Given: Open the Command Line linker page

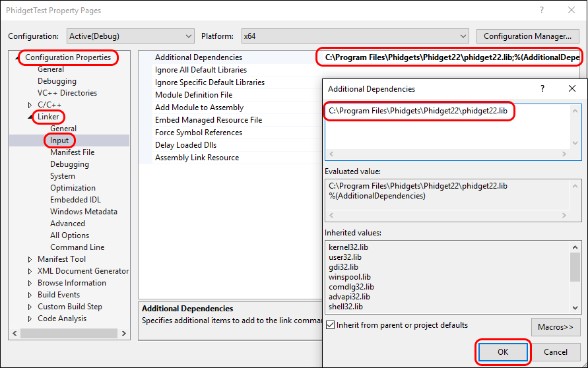Looking at the screenshot, I should 77,247.
